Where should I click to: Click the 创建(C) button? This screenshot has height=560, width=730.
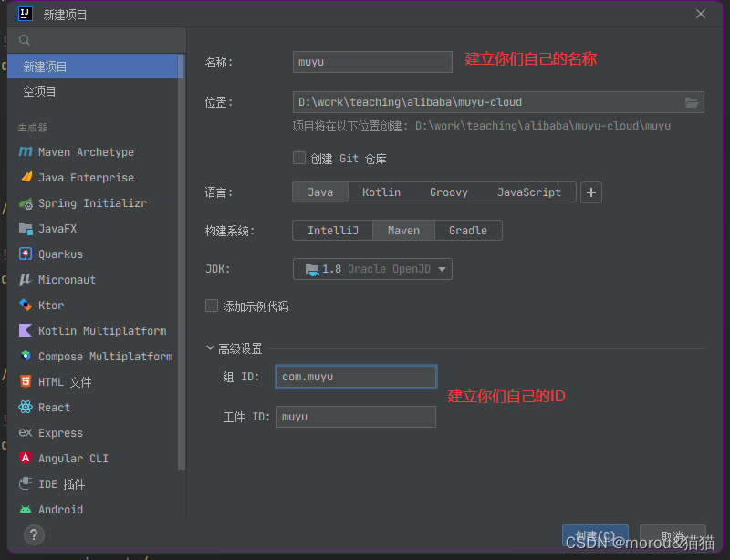[x=595, y=536]
